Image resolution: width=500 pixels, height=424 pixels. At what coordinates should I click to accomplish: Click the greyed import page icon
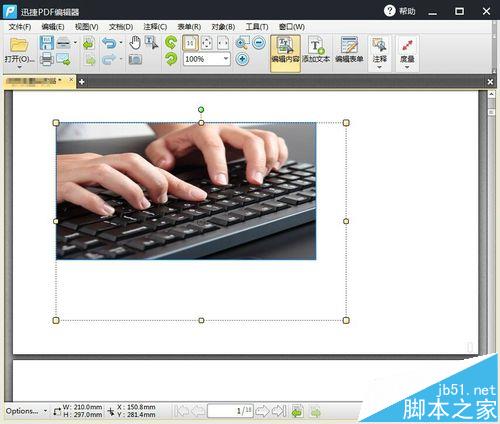click(90, 60)
